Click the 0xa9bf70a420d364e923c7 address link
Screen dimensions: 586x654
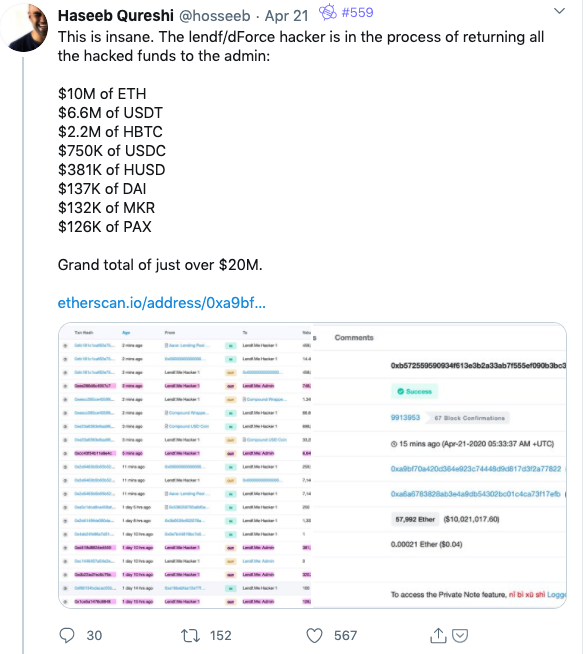pyautogui.click(x=476, y=469)
